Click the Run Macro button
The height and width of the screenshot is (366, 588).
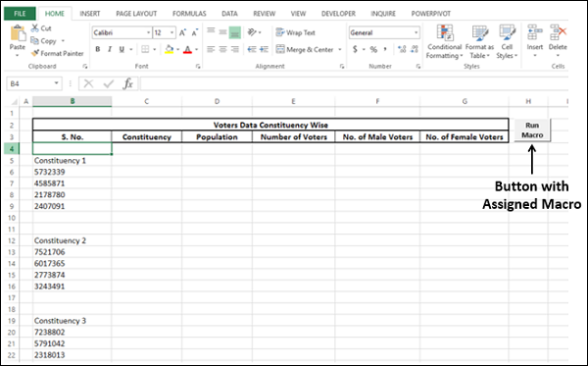click(532, 131)
